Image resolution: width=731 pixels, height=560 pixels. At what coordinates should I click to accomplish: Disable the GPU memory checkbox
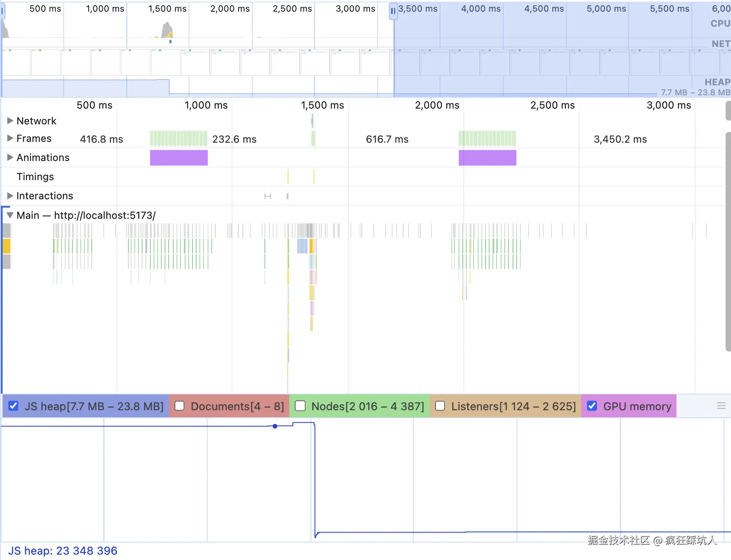(592, 406)
